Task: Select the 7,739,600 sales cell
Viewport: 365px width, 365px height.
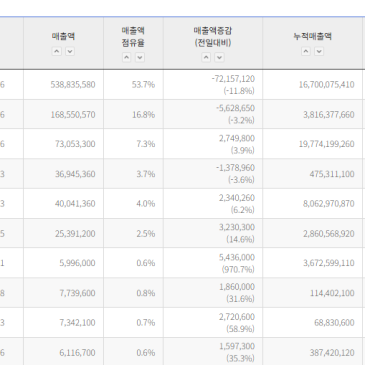Action: pyautogui.click(x=77, y=293)
